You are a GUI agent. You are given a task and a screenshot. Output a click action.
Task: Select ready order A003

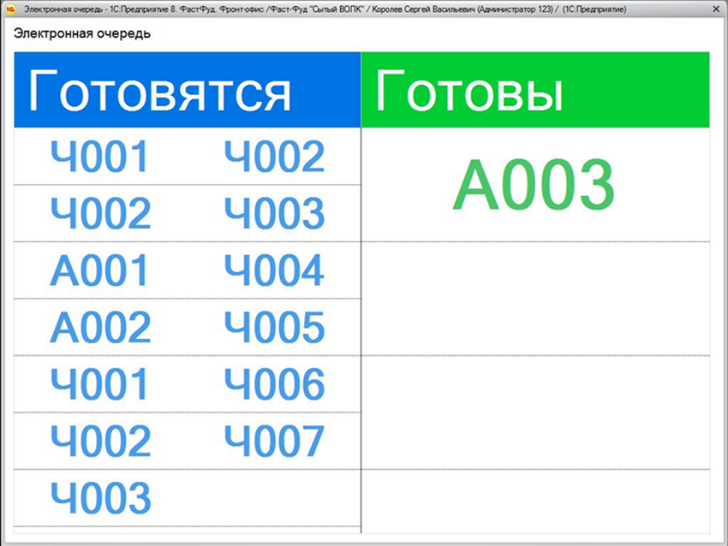click(x=534, y=186)
